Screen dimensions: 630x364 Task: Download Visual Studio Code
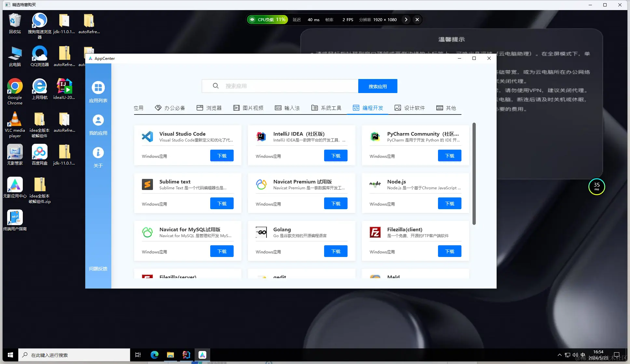point(222,155)
